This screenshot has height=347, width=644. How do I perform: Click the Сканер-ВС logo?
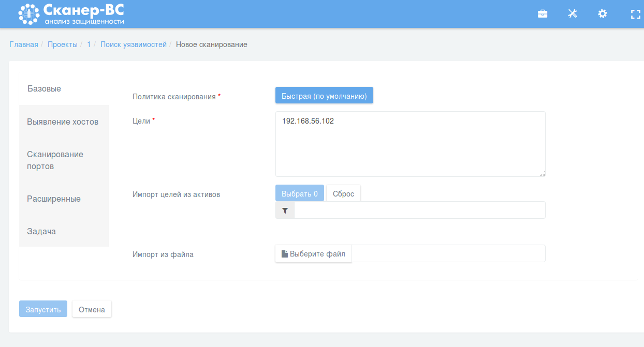point(71,14)
